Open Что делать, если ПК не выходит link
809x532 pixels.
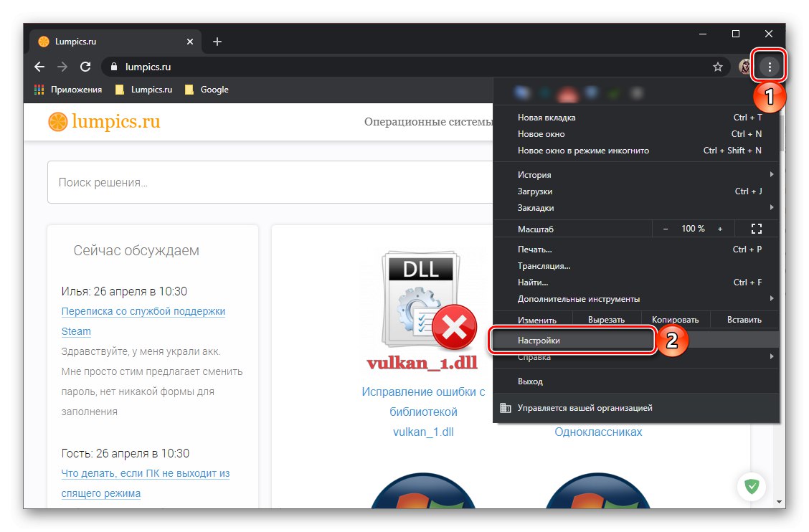(145, 483)
